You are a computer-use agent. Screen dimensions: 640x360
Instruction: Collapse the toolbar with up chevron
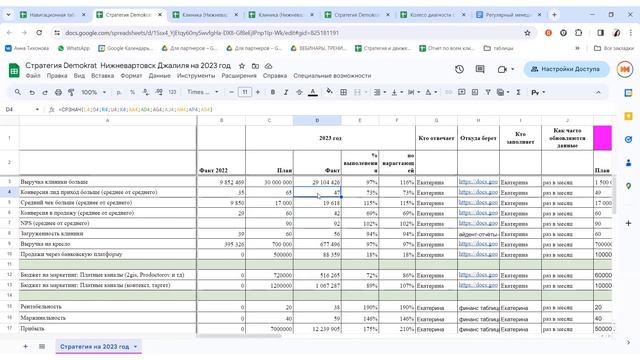(598, 93)
